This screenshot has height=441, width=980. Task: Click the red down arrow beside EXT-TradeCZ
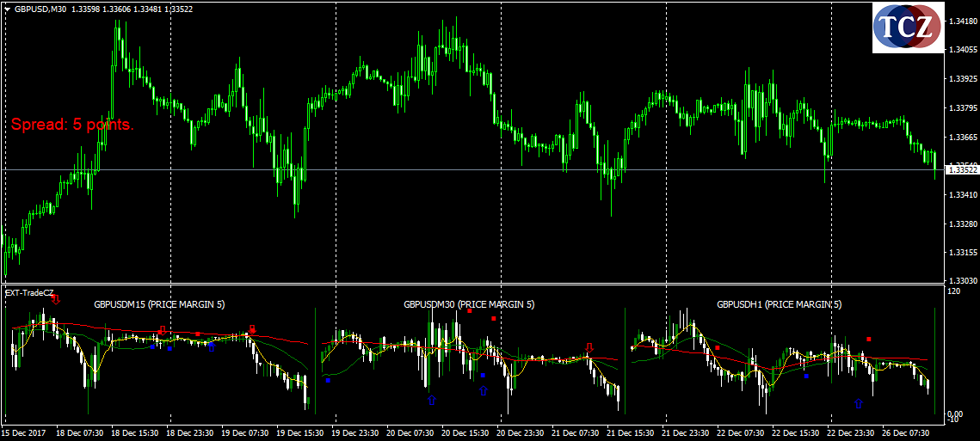pos(56,298)
